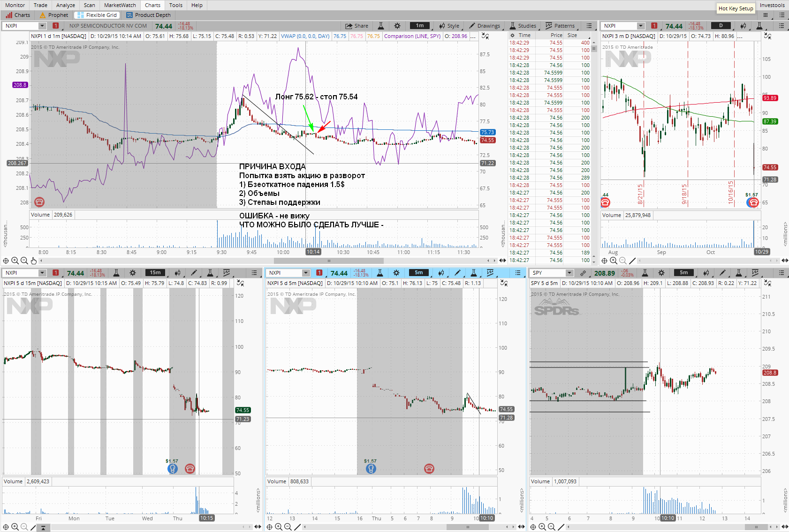Viewport: 789px width, 532px height.
Task: Open the Product Depth sub-tab
Action: pos(149,15)
